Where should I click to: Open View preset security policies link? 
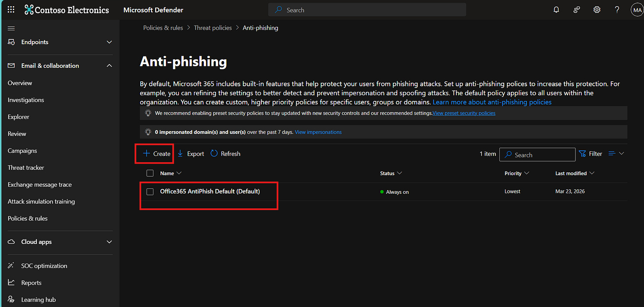464,113
